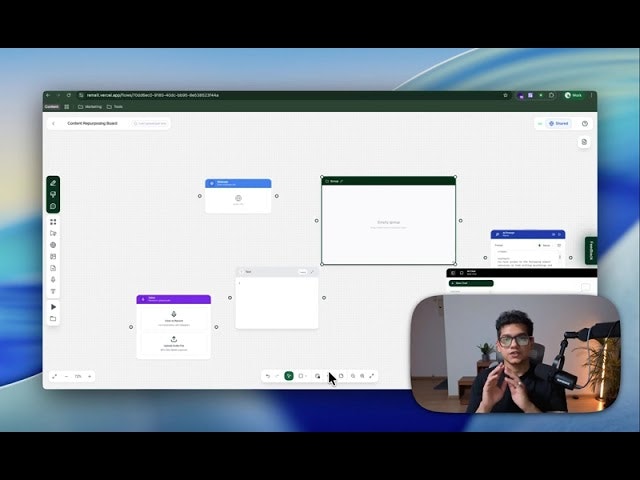Viewport: 640px width, 480px height.
Task: Click the Content Repurposing Board title
Action: click(x=92, y=123)
